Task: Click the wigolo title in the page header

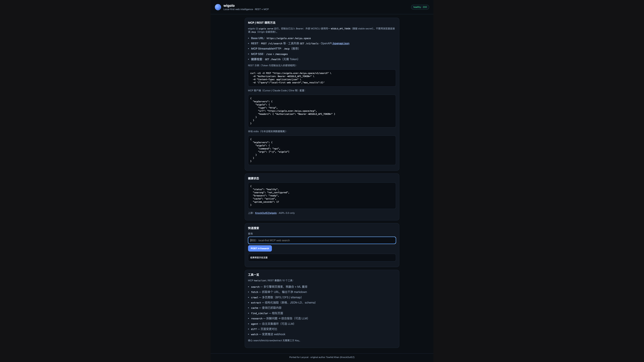Action: pyautogui.click(x=229, y=5)
